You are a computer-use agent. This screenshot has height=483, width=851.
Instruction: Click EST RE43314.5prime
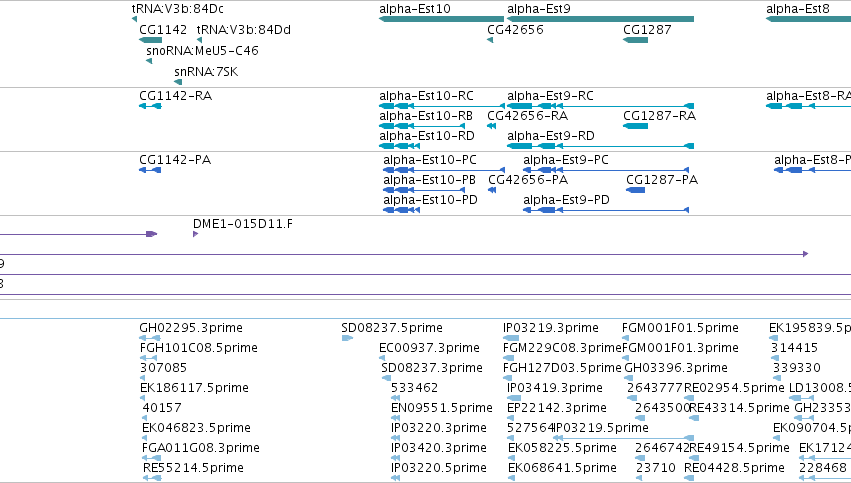pyautogui.click(x=739, y=408)
